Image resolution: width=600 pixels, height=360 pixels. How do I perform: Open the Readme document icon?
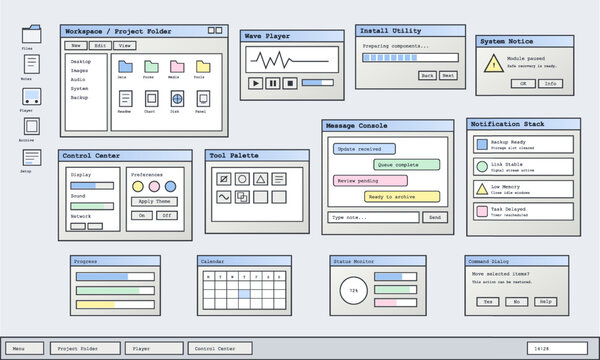pos(126,99)
